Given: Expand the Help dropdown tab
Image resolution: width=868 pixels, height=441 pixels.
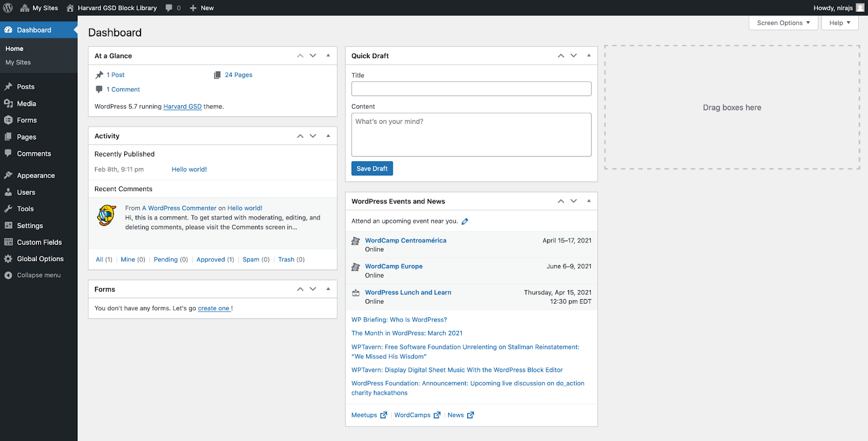Looking at the screenshot, I should tap(839, 23).
